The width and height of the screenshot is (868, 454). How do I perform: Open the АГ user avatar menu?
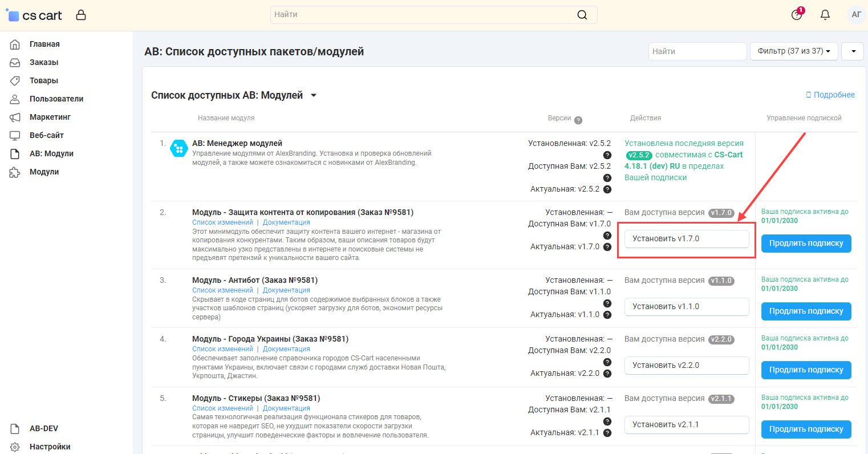point(856,15)
